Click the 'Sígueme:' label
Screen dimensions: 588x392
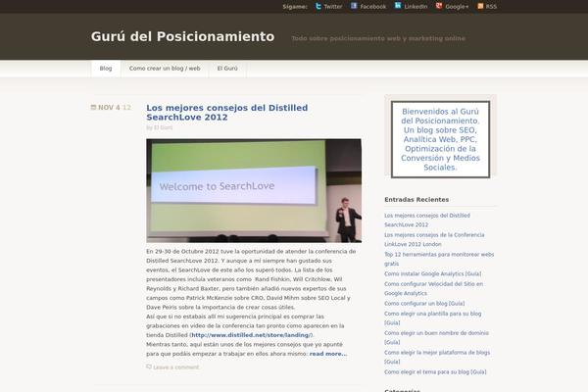click(295, 7)
